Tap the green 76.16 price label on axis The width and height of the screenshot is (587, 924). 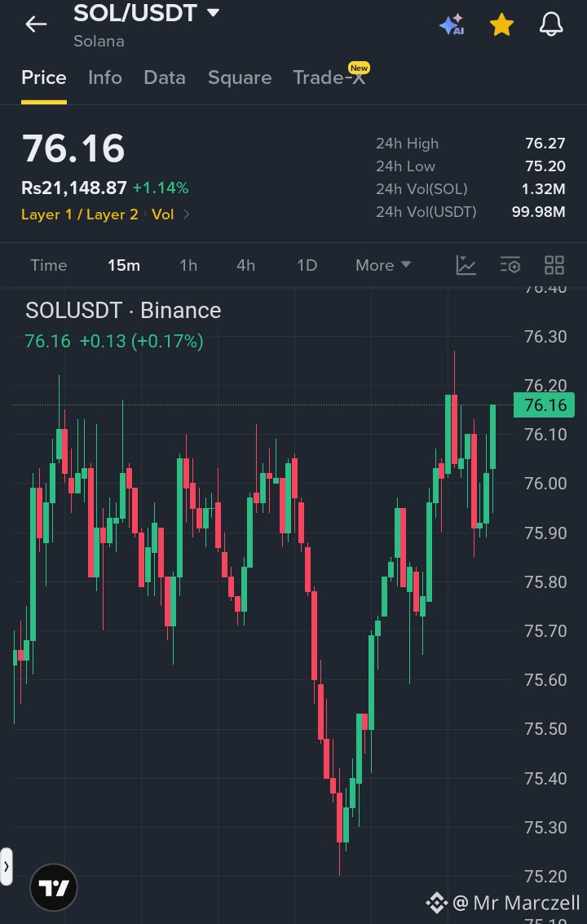(x=544, y=405)
